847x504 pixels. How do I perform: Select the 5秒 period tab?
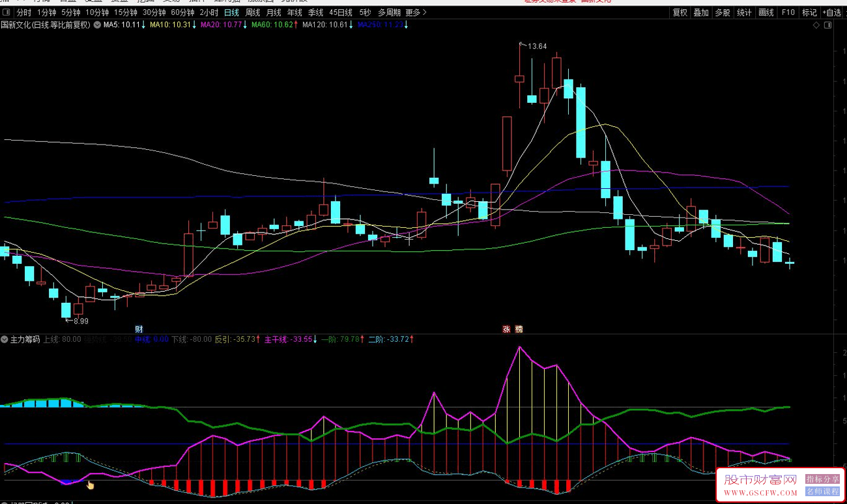click(x=365, y=12)
